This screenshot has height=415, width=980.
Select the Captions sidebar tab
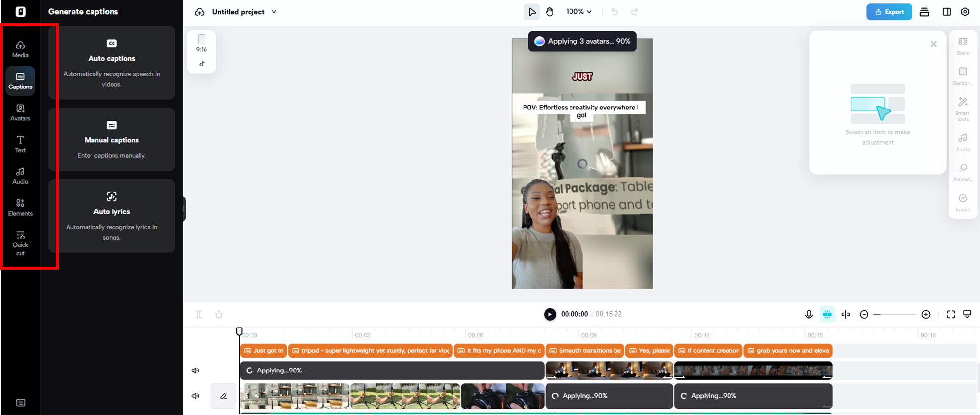click(20, 81)
